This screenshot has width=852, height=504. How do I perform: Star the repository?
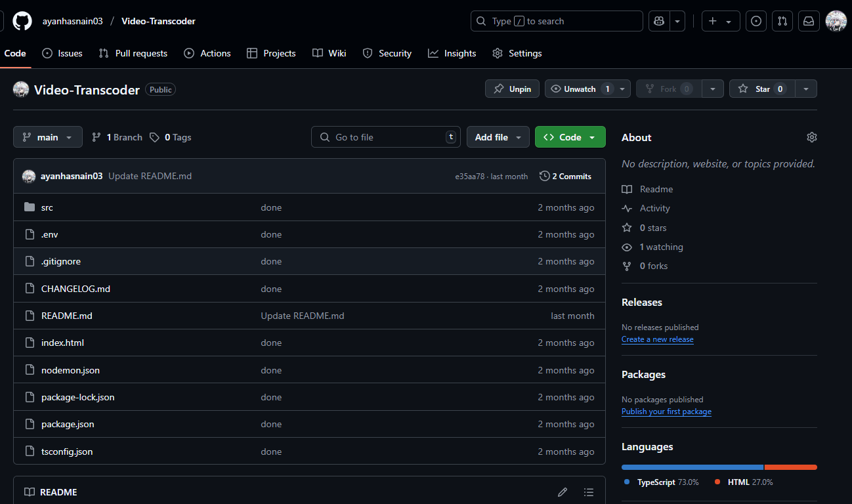[x=762, y=89]
